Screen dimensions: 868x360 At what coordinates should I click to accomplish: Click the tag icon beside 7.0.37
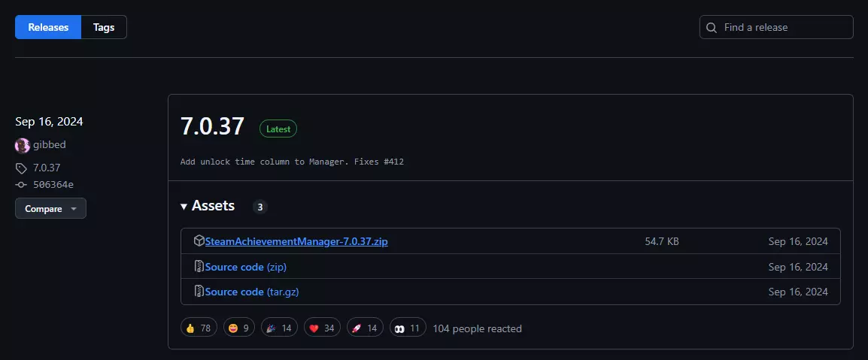coord(21,168)
